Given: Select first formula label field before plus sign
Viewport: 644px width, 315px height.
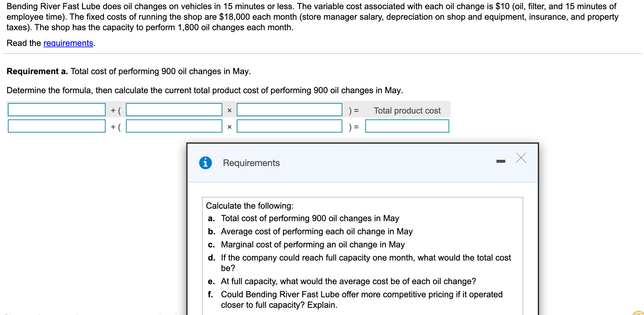Looking at the screenshot, I should [57, 110].
